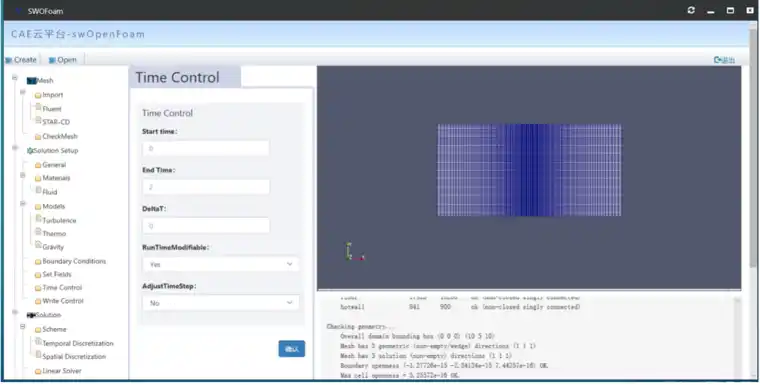Focus the Start time input field
The image size is (760, 385).
pos(206,148)
